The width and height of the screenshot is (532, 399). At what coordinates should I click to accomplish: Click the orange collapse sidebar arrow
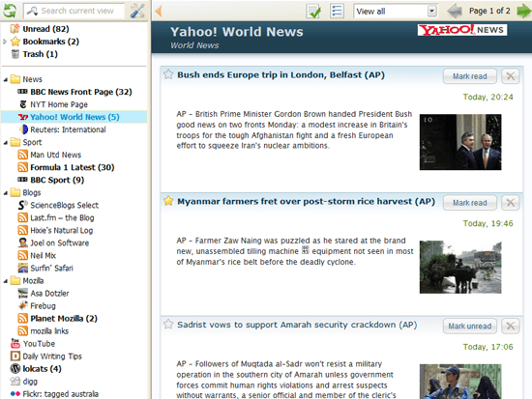tap(158, 12)
